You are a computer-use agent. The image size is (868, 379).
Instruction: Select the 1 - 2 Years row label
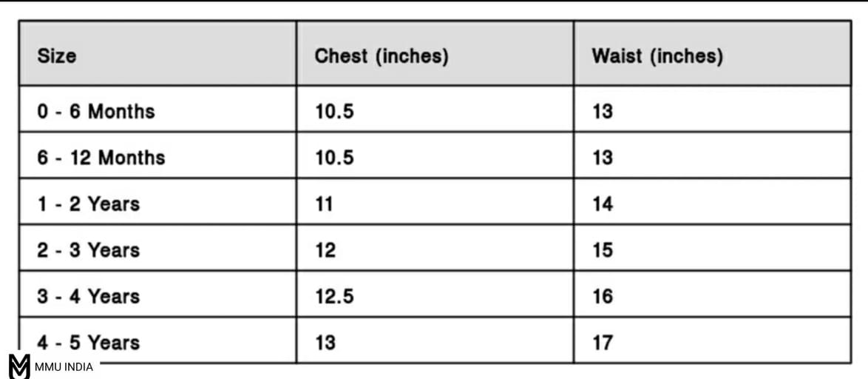click(89, 204)
